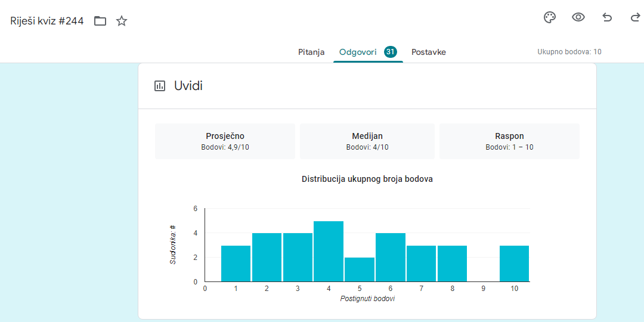Click the histogram bar for score 7
The image size is (644, 322).
pos(422,264)
